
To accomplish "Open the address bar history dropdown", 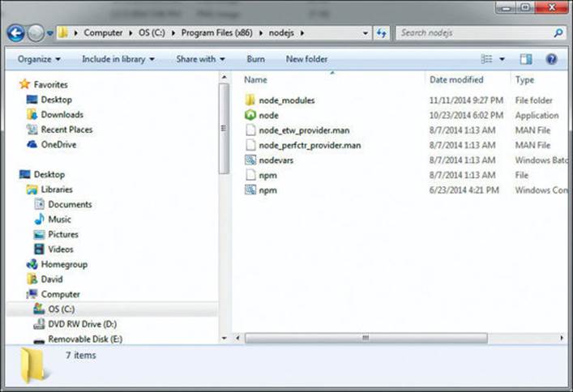I will click(x=365, y=33).
